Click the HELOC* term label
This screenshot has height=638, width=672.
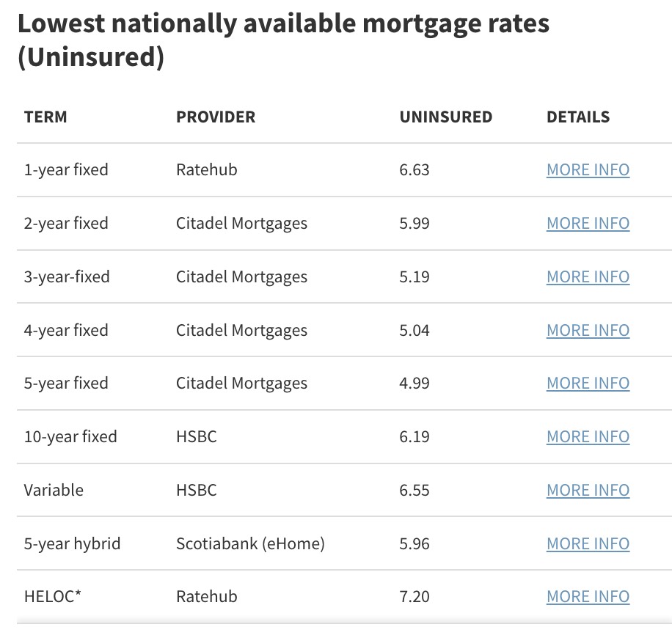coord(52,597)
